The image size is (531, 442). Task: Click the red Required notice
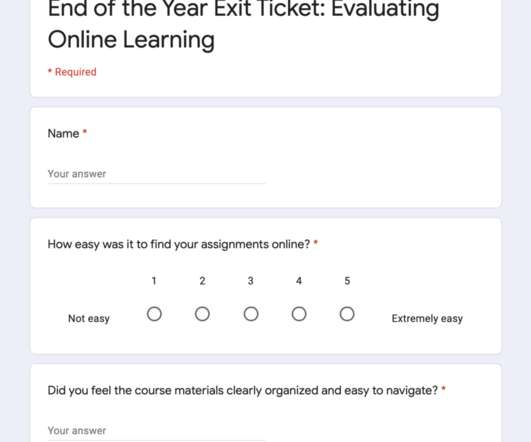click(72, 72)
